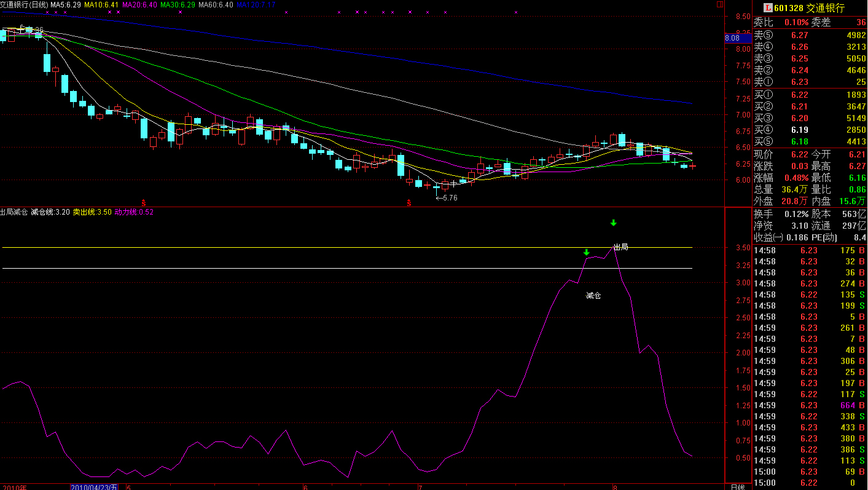Image resolution: width=868 pixels, height=490 pixels.
Task: Click the blue MA120 moving average label
Action: [x=256, y=5]
